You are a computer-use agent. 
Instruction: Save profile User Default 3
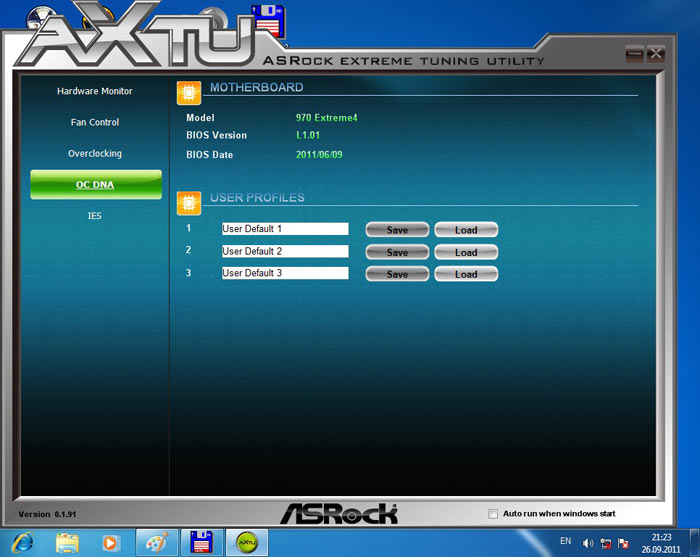point(397,274)
